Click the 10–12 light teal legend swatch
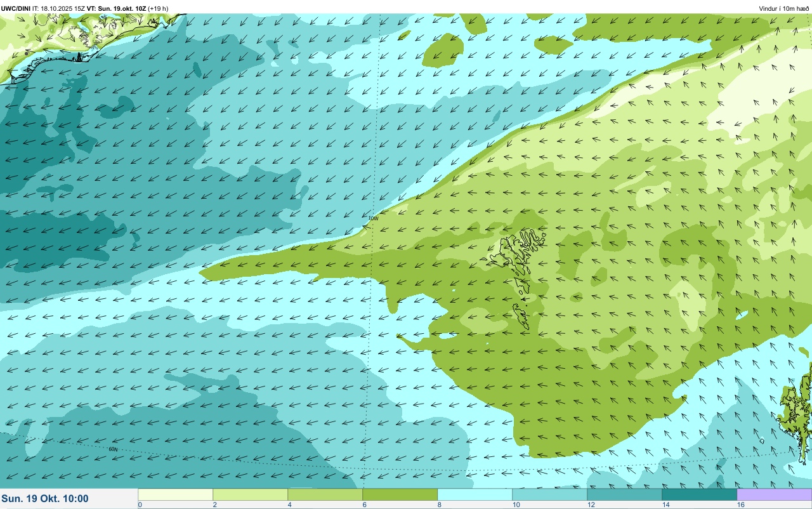The width and height of the screenshot is (812, 509). [550, 494]
